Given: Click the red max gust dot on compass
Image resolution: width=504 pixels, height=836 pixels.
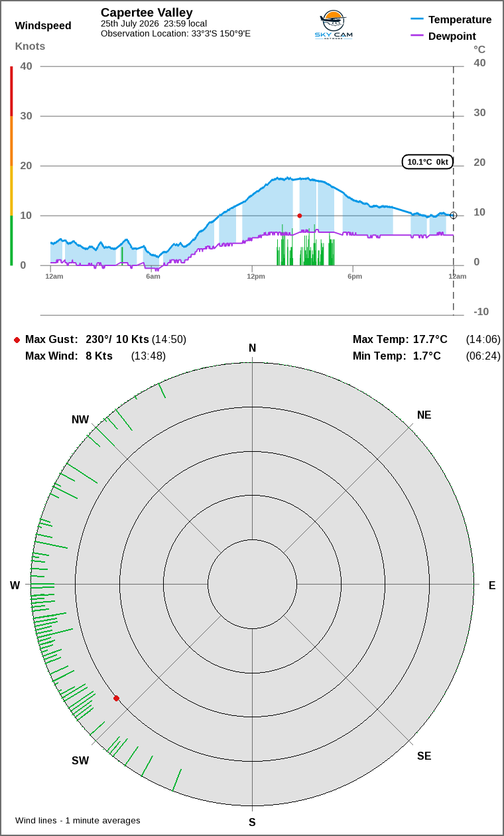Looking at the screenshot, I should coord(116,698).
